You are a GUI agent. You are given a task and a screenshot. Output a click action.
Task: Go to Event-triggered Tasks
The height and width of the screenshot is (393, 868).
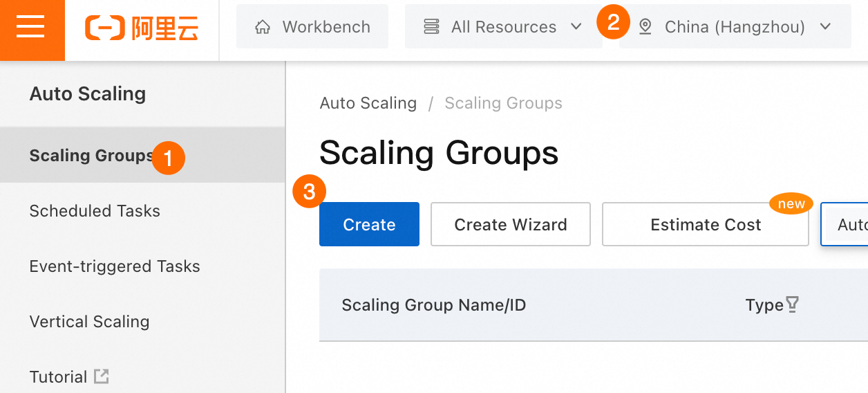pos(115,266)
